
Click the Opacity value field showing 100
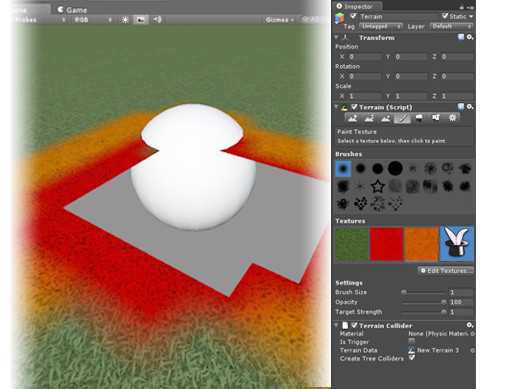point(461,302)
